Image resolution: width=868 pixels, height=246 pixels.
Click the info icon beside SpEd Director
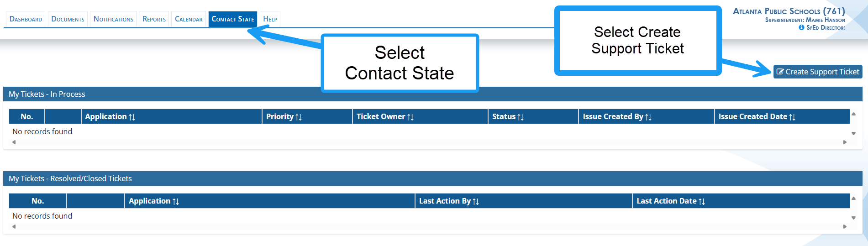coord(801,28)
